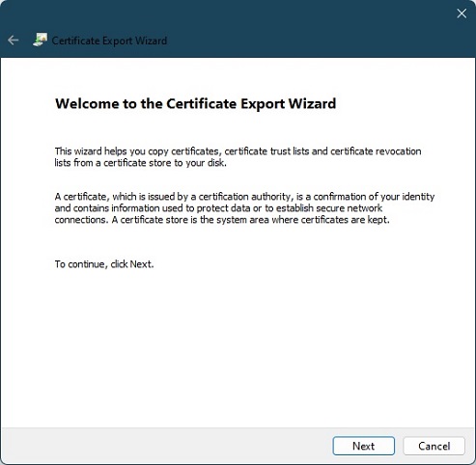476x465 pixels.
Task: Select the 'Welcome to the Certificate Export Wizard' heading
Action: click(195, 103)
